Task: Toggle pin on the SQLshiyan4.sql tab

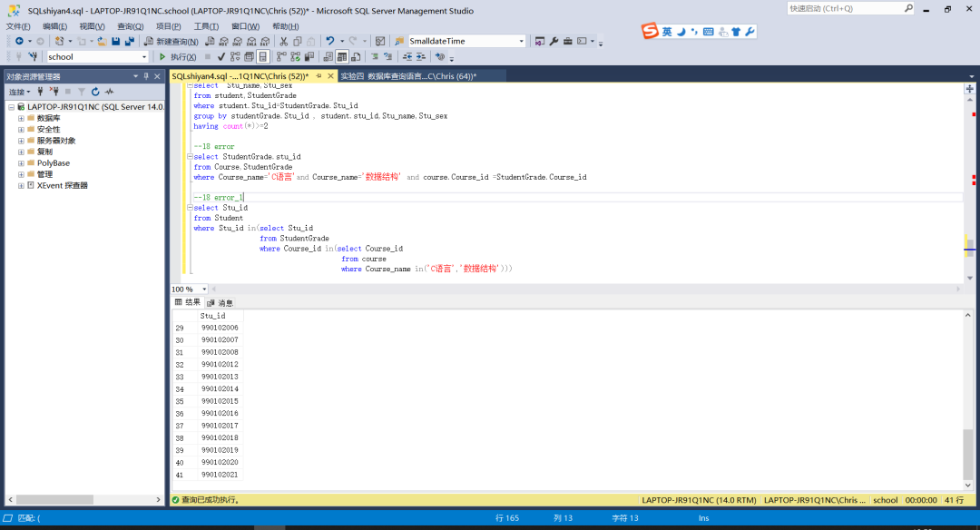Action: click(x=318, y=76)
